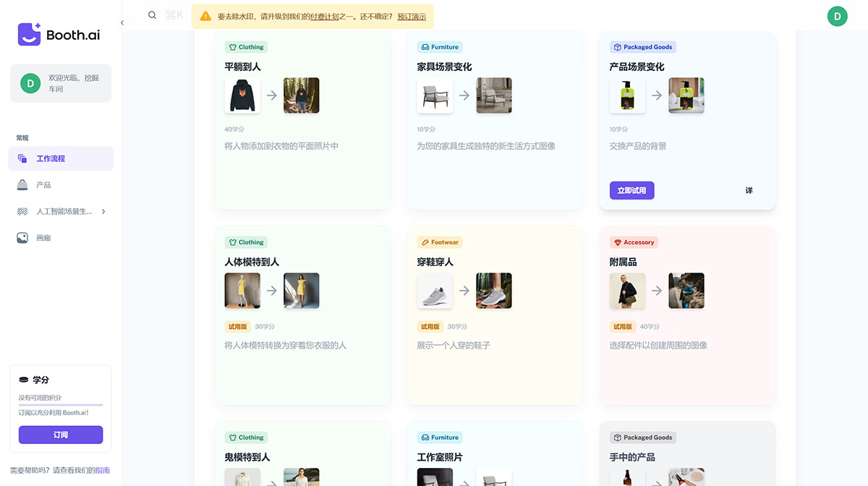Open search with the magnifier icon
868x486 pixels.
tap(152, 14)
